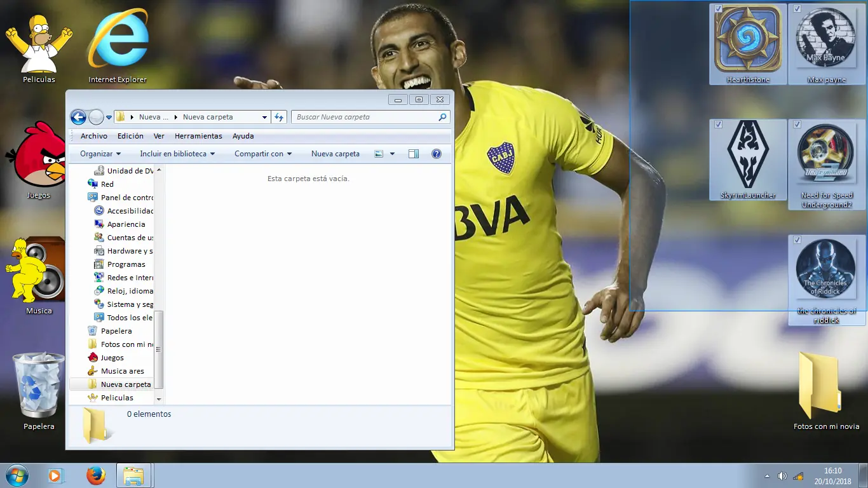Click the navigation pane scroll up arrow
This screenshot has width=868, height=488.
159,170
